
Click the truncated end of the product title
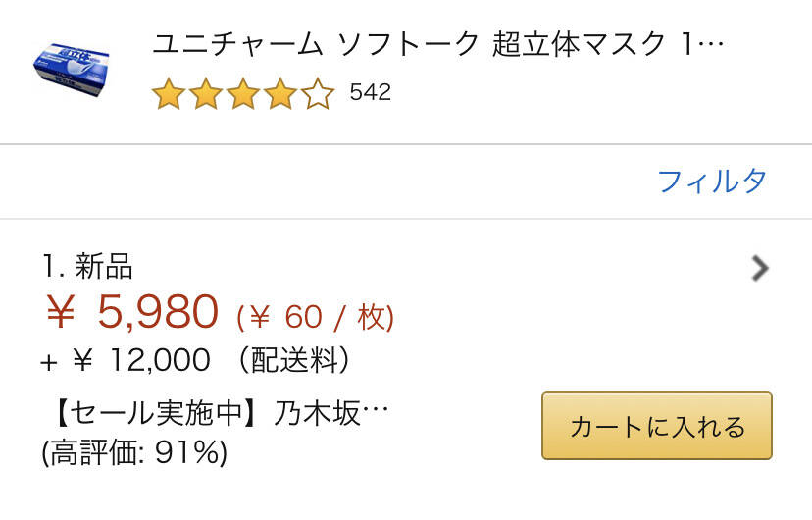coord(714,45)
